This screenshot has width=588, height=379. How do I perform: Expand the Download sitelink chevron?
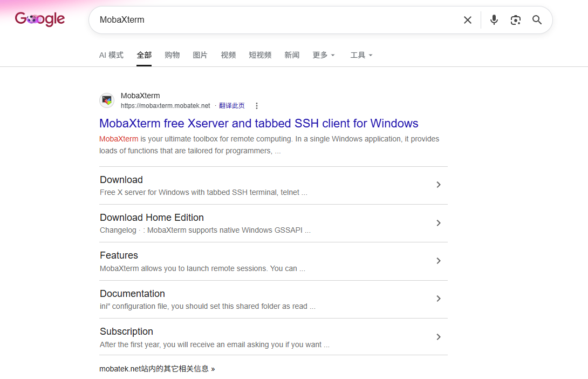pos(439,185)
